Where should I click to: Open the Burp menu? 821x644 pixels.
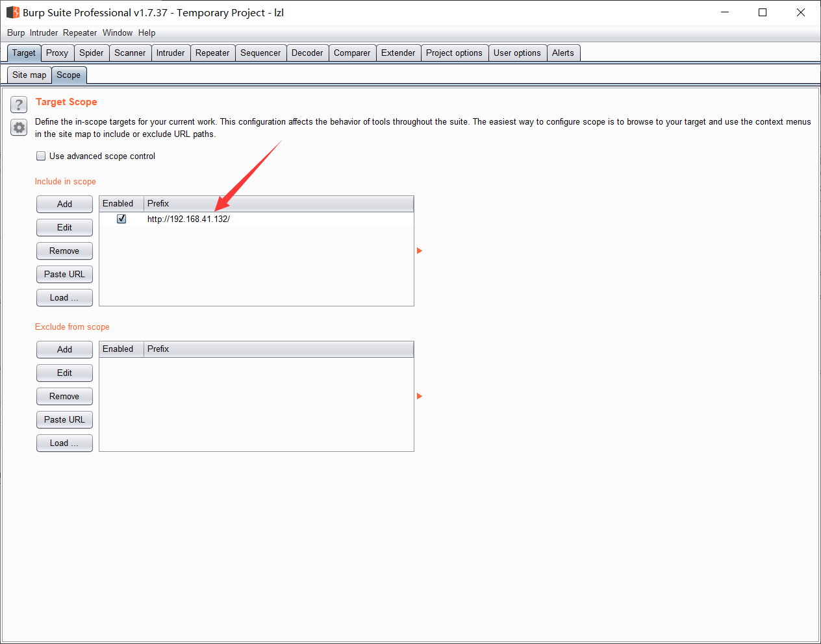coord(16,32)
